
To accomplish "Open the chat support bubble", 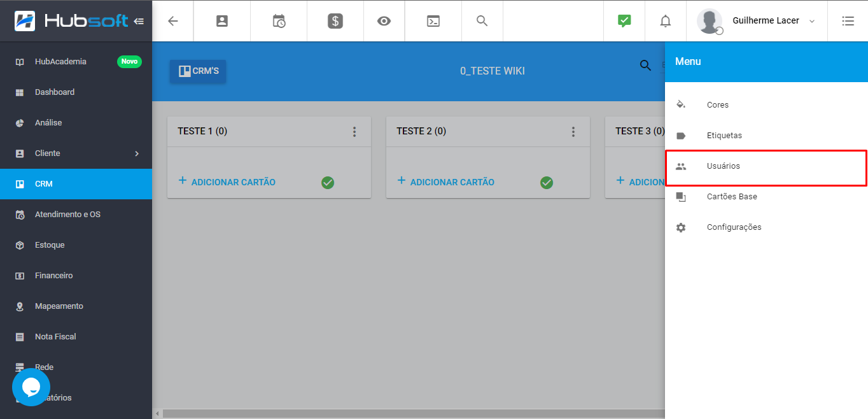I will click(31, 387).
